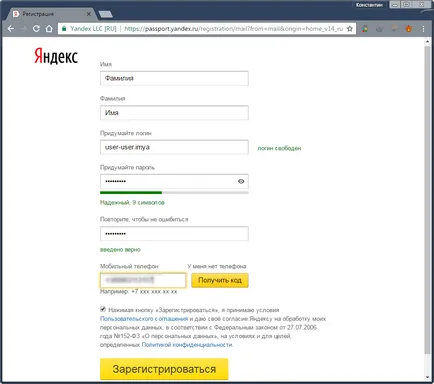Viewport: 434px width, 384px height.
Task: Click the page vertical scrollbar
Action: (427, 200)
